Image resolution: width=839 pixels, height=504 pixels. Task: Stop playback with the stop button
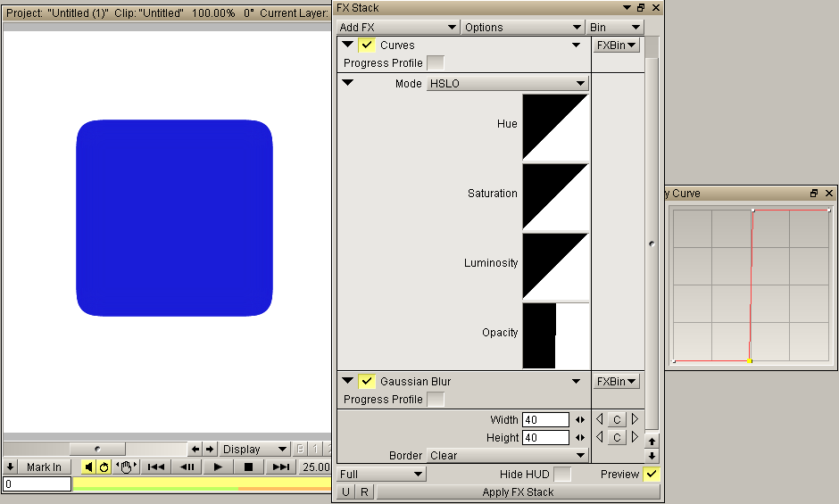tap(248, 467)
